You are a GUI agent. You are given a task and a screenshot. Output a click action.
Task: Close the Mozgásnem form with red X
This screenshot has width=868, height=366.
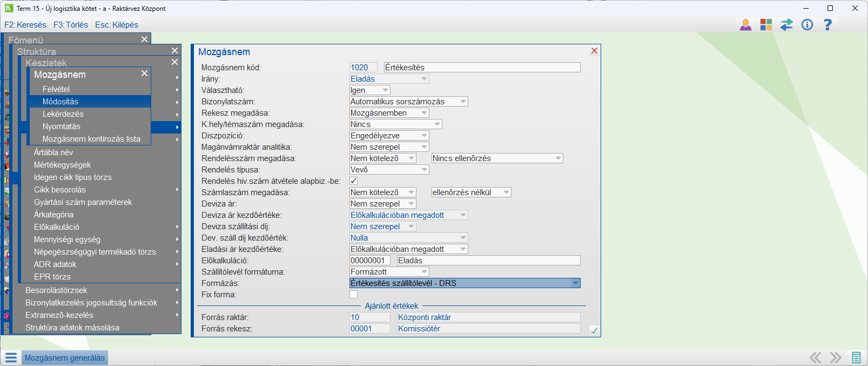(x=594, y=51)
